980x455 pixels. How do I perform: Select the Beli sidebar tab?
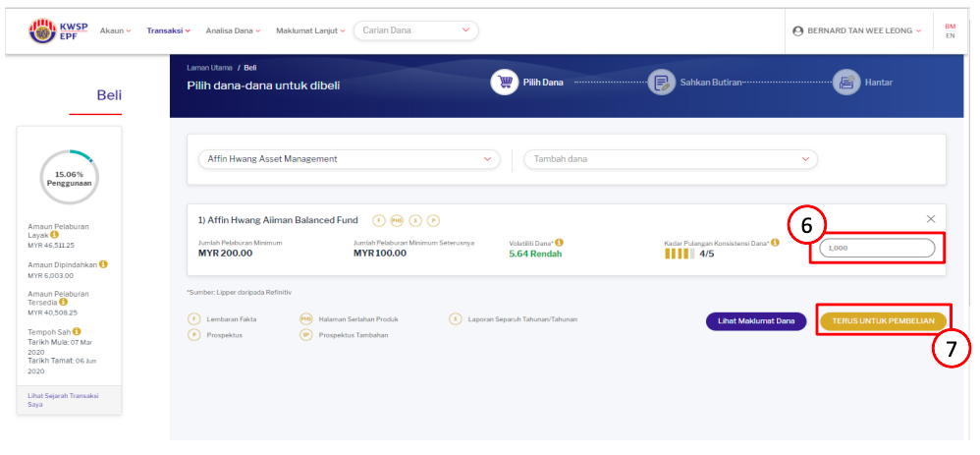click(109, 95)
